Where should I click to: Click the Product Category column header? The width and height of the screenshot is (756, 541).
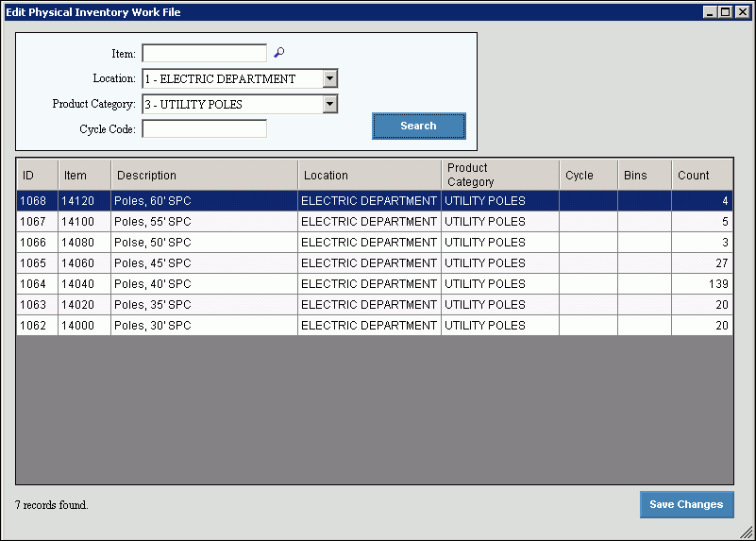pyautogui.click(x=499, y=175)
